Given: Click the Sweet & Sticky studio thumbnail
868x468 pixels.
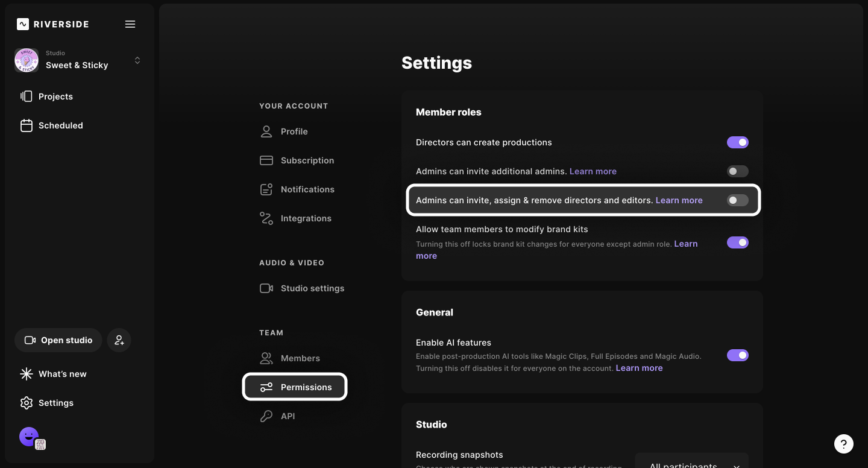Looking at the screenshot, I should [27, 60].
